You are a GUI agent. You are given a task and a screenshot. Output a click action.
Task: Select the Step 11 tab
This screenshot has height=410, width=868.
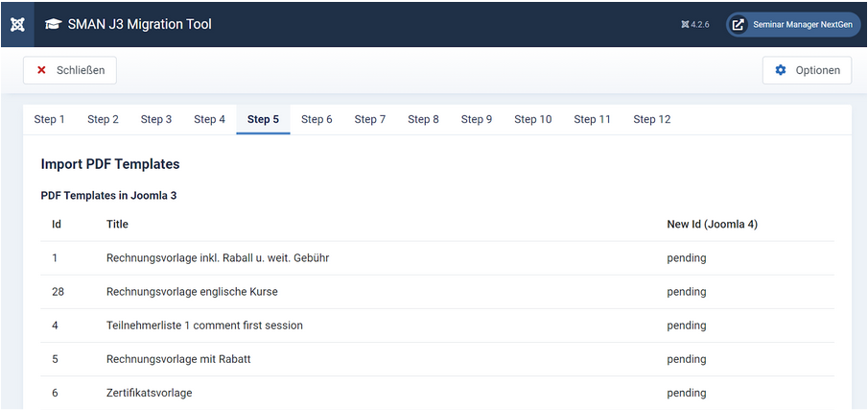(x=592, y=119)
